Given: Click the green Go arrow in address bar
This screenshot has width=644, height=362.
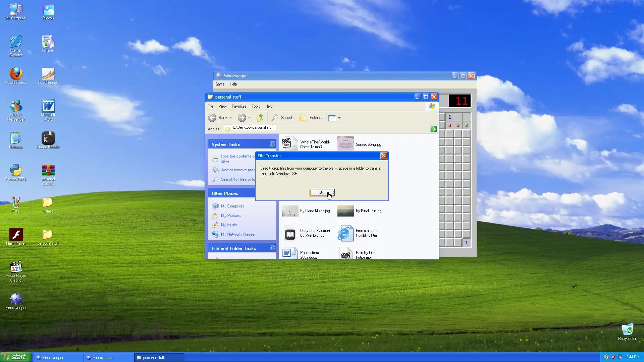Looking at the screenshot, I should [x=433, y=129].
